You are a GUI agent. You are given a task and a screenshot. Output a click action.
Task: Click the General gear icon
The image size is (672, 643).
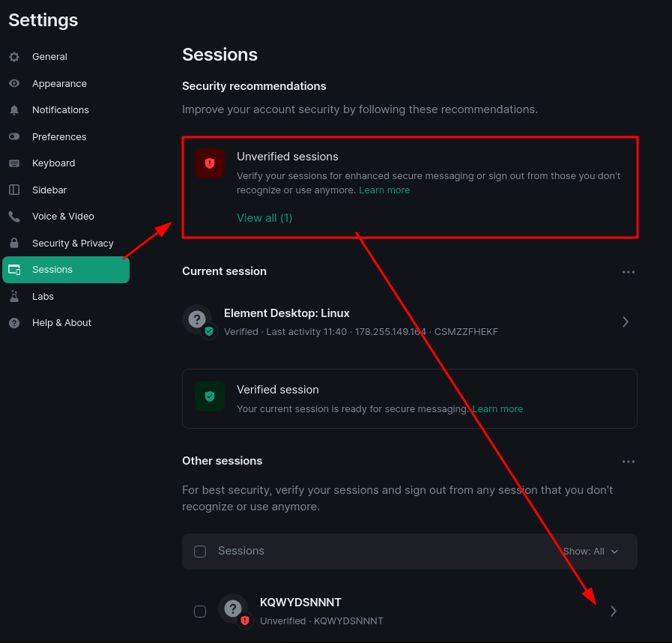pos(14,57)
